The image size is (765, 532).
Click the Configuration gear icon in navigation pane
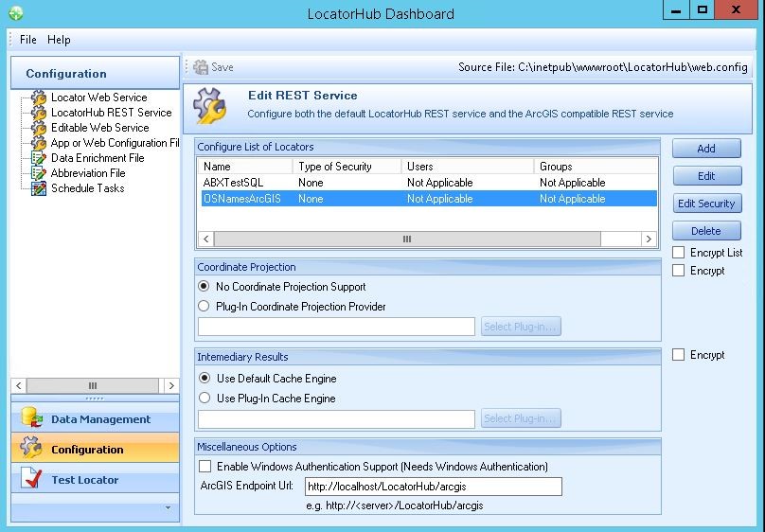(x=31, y=448)
